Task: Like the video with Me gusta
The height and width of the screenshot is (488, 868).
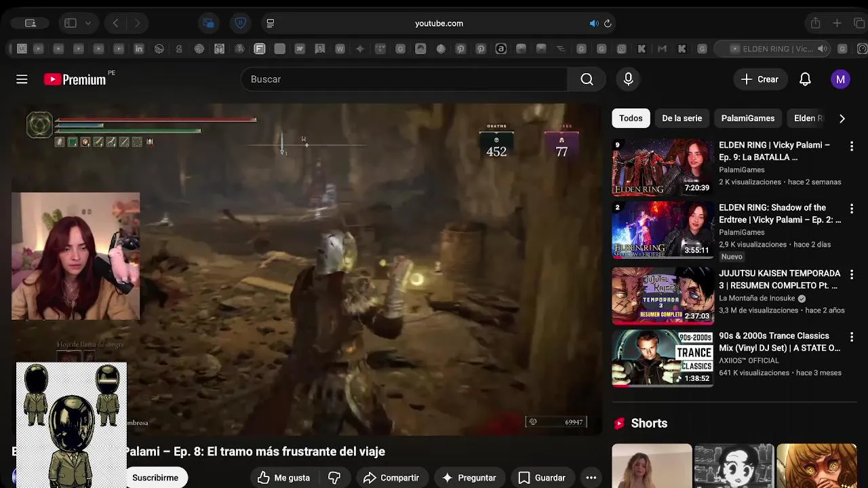Action: tap(283, 478)
